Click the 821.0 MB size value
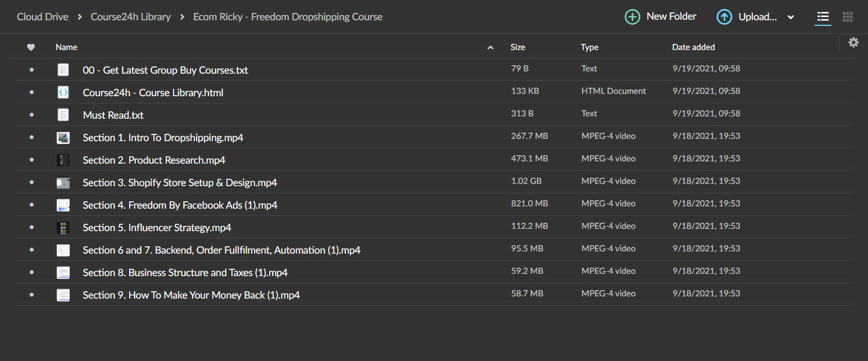The image size is (868, 361). coord(529,204)
